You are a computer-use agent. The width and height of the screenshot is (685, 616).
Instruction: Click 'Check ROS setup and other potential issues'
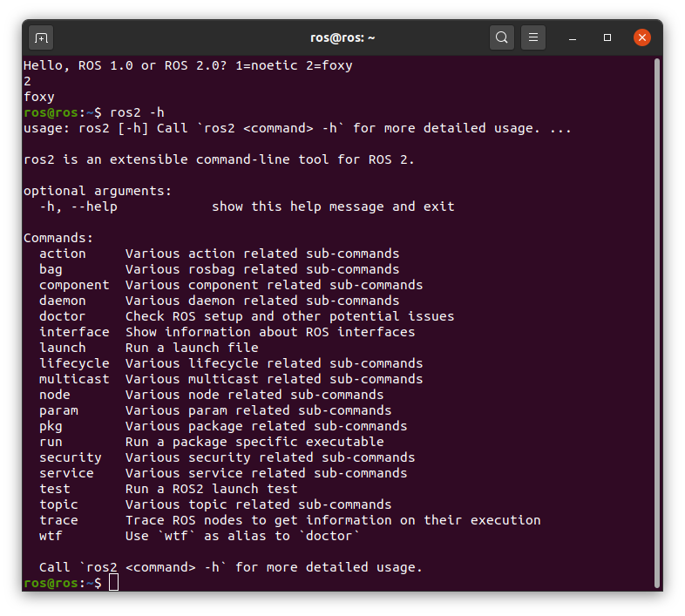(289, 316)
